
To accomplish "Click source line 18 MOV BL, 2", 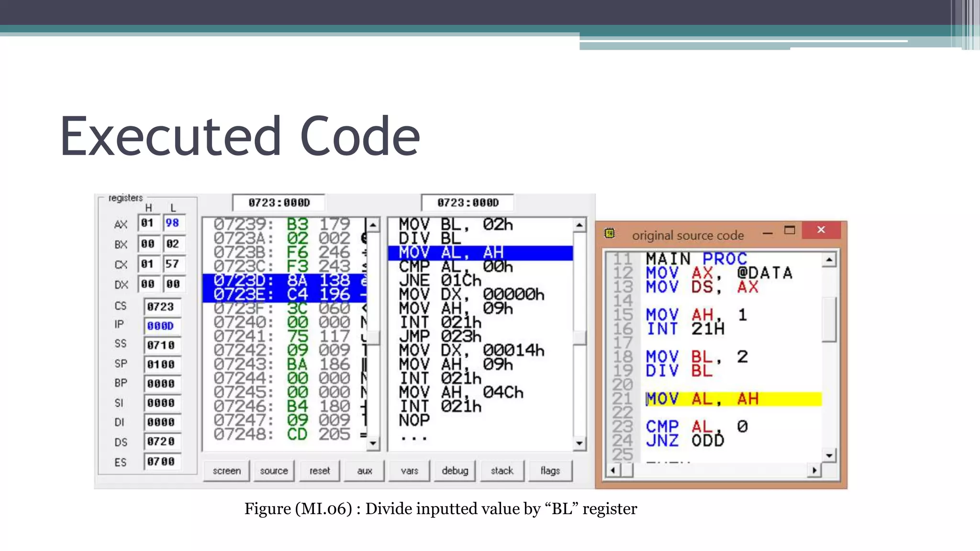I will point(696,357).
